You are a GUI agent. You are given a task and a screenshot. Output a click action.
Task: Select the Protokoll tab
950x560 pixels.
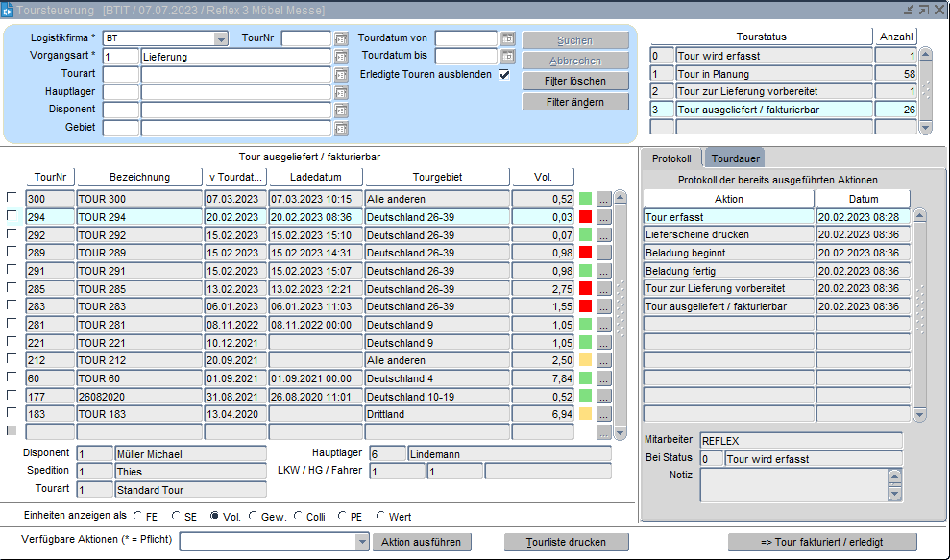pyautogui.click(x=671, y=158)
